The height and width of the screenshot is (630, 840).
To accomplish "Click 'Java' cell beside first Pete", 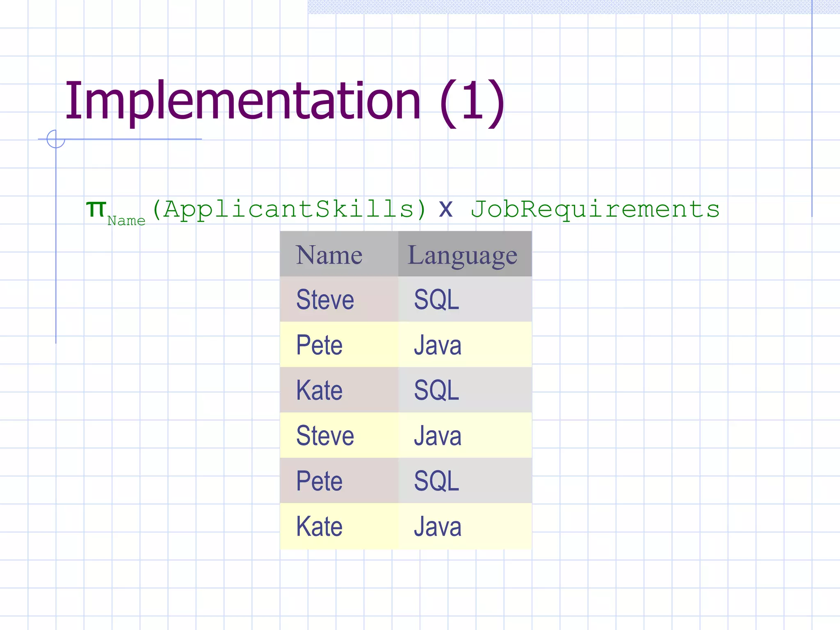I will (x=465, y=345).
